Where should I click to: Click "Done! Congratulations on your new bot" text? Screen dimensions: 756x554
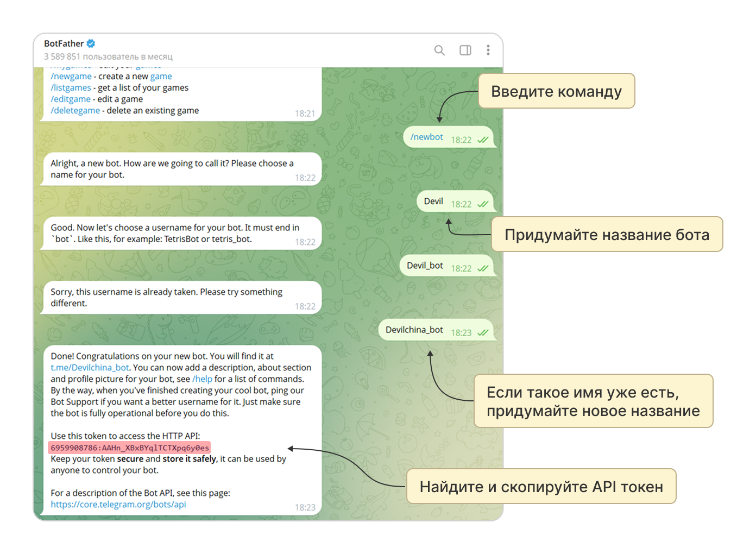coord(162,356)
